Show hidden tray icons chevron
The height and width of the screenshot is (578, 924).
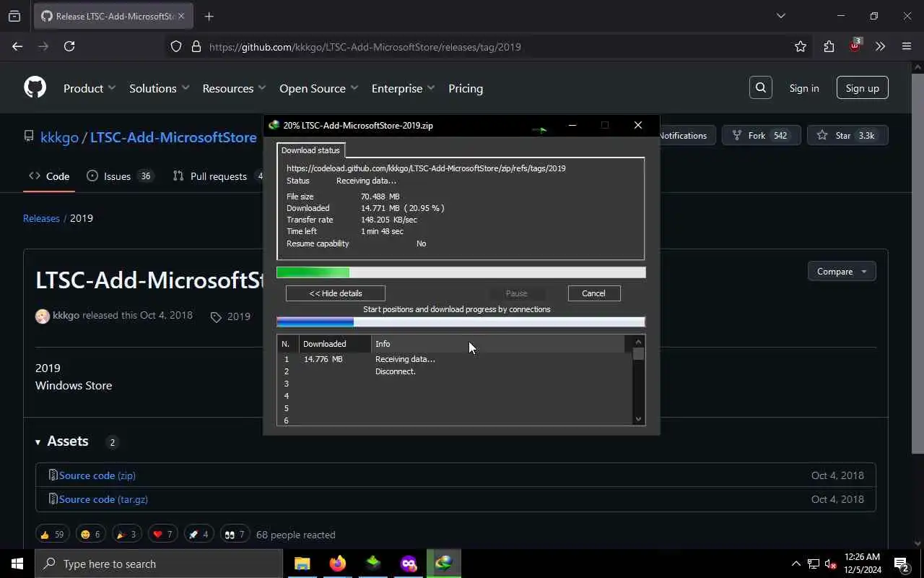pos(796,564)
